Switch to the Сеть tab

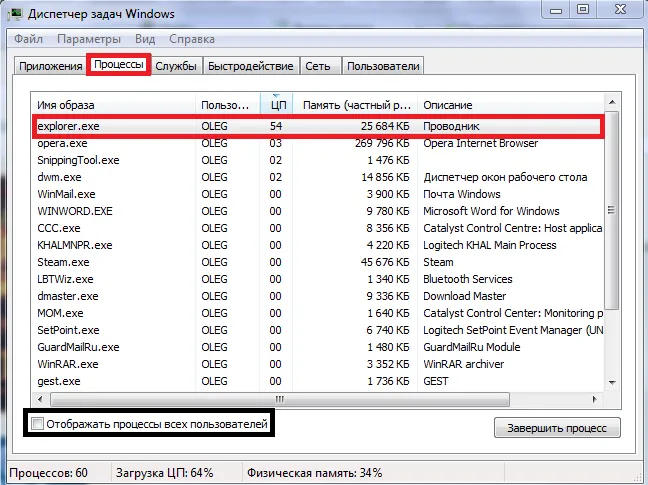[x=318, y=66]
